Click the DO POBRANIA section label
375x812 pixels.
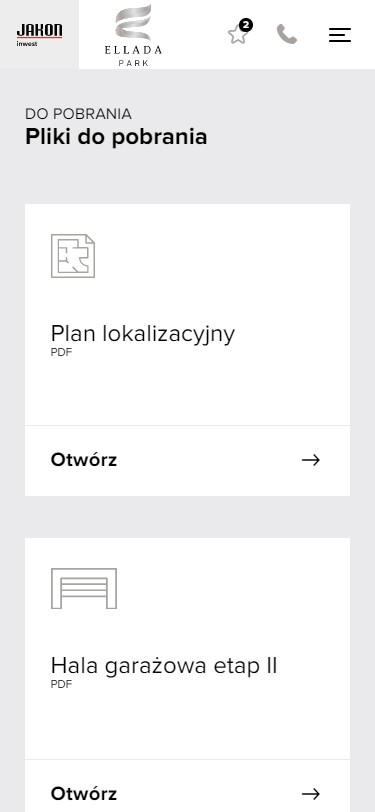click(x=78, y=114)
